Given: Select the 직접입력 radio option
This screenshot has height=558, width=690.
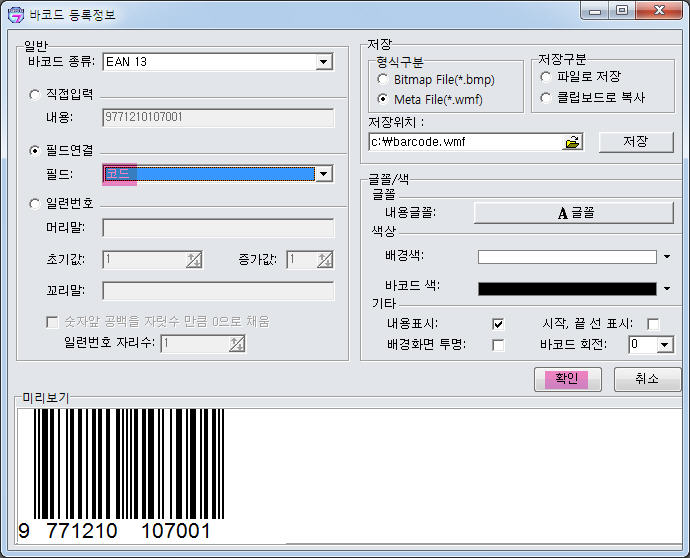Looking at the screenshot, I should click(x=34, y=95).
